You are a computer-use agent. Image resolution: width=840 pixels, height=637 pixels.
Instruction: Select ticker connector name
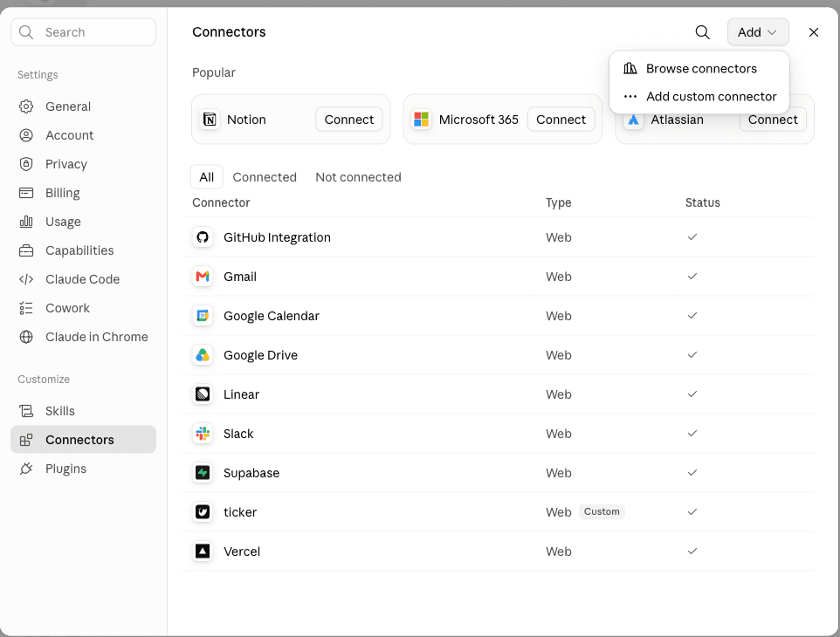240,512
